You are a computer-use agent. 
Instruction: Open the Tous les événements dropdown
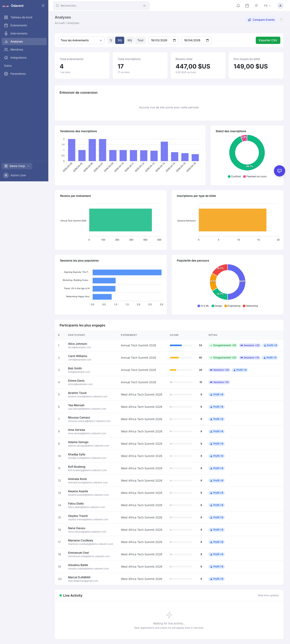[x=81, y=40]
